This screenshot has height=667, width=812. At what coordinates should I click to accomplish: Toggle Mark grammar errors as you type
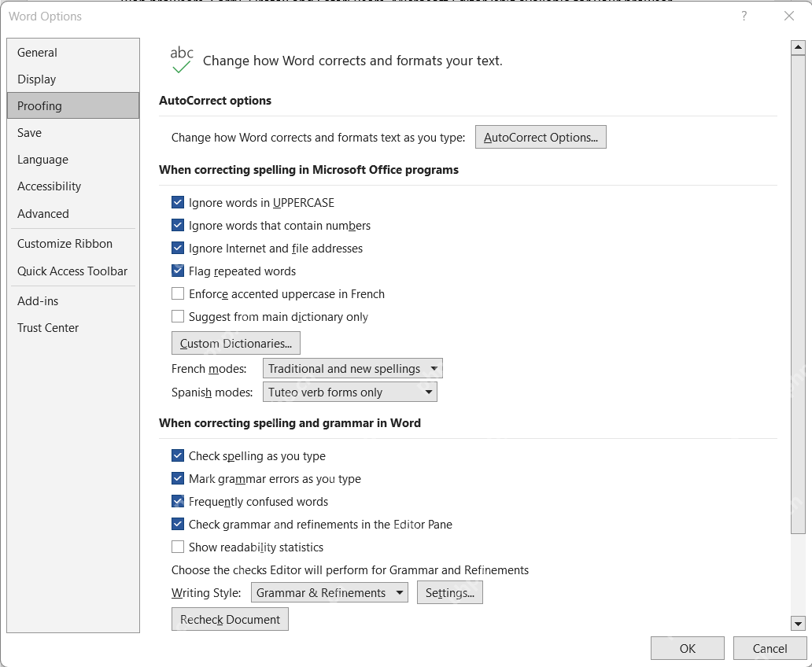[178, 478]
